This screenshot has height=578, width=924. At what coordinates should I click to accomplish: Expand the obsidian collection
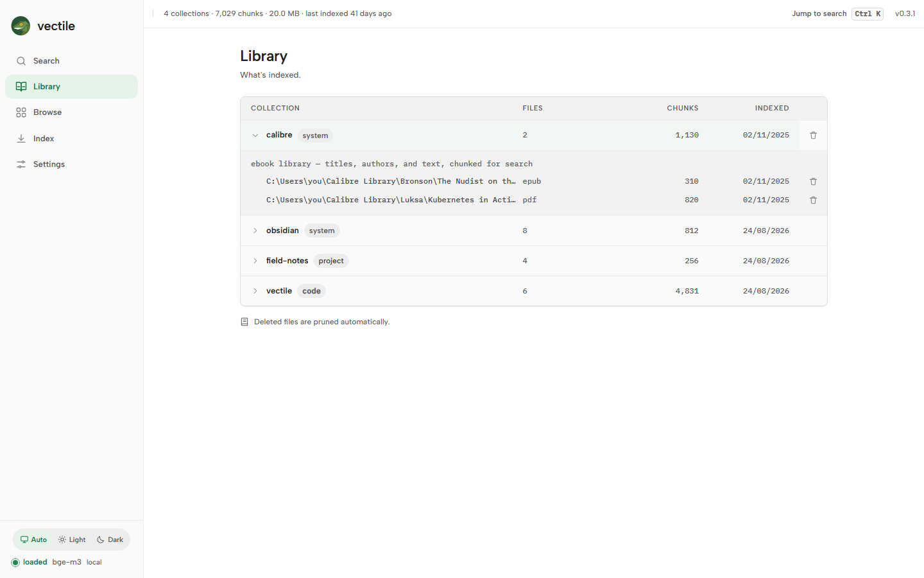tap(255, 231)
